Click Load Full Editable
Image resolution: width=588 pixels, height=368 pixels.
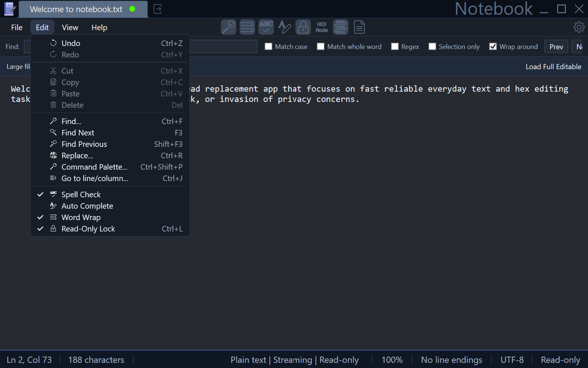point(553,67)
